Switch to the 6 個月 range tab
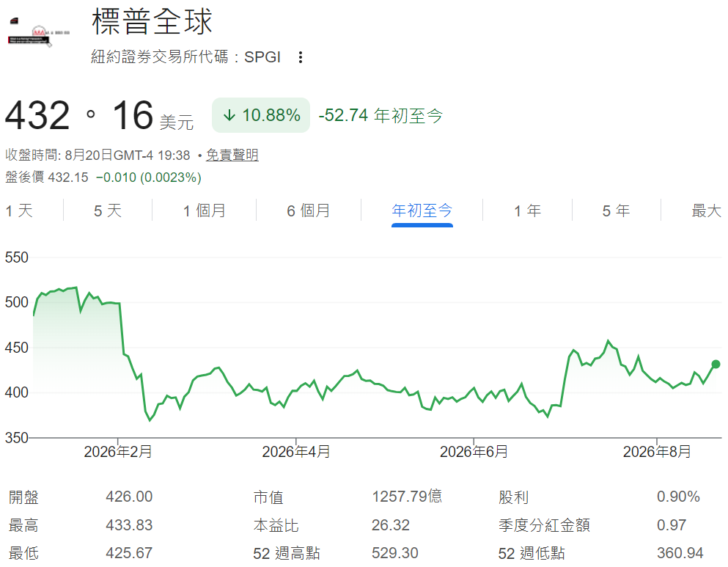The width and height of the screenshot is (728, 567). (309, 211)
